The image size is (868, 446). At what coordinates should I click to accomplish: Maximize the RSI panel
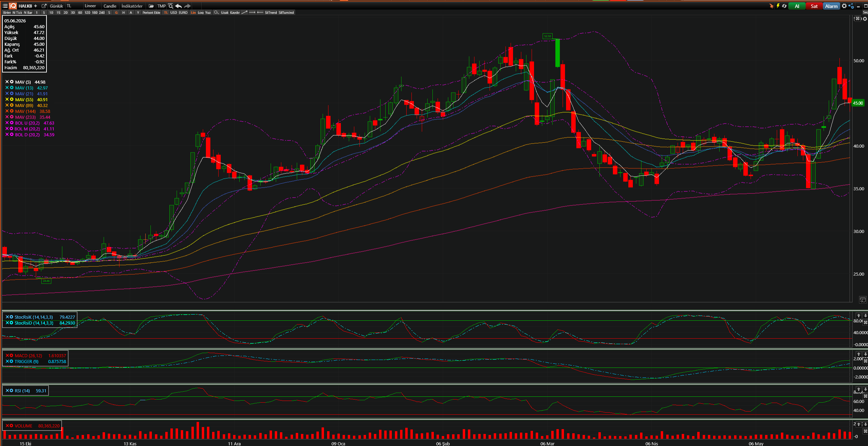[865, 396]
